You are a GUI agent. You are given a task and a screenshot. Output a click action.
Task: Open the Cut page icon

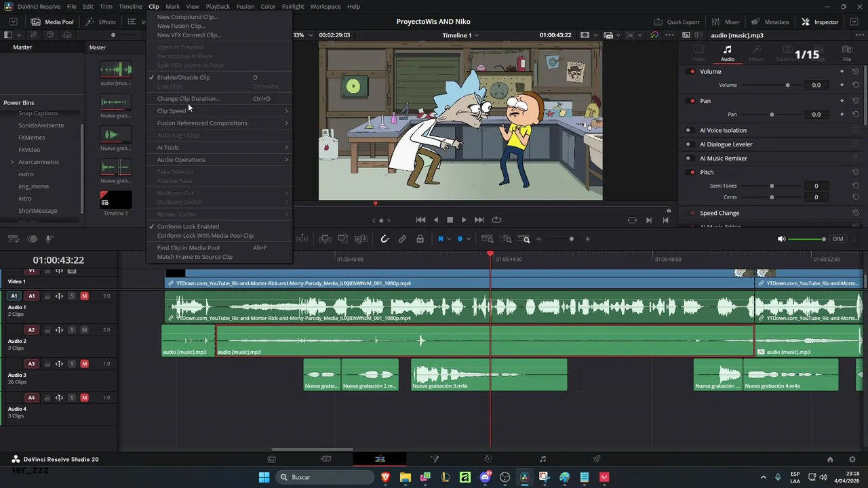click(325, 459)
